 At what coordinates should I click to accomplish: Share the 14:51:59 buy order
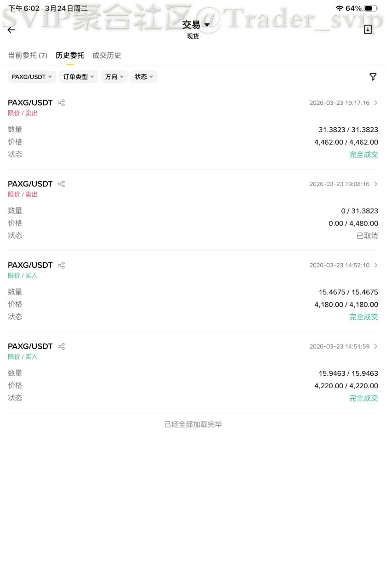pos(61,346)
